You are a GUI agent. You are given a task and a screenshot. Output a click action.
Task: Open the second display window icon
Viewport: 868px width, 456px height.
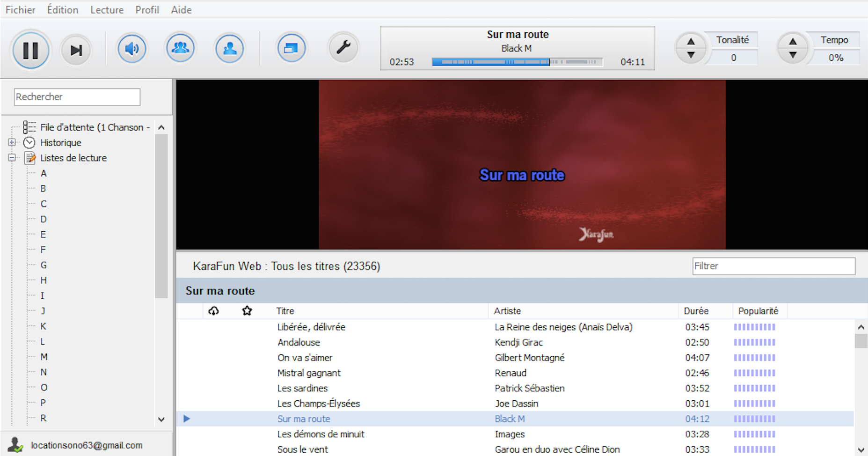coord(291,48)
